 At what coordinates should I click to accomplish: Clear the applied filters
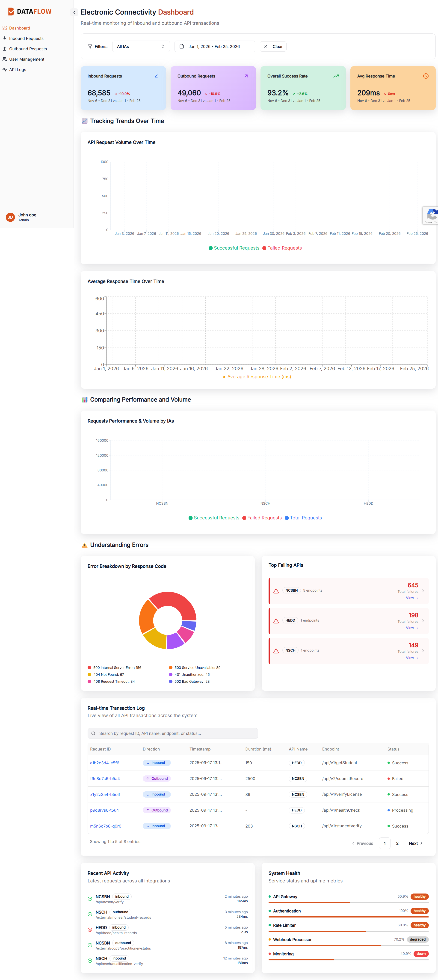pyautogui.click(x=273, y=46)
